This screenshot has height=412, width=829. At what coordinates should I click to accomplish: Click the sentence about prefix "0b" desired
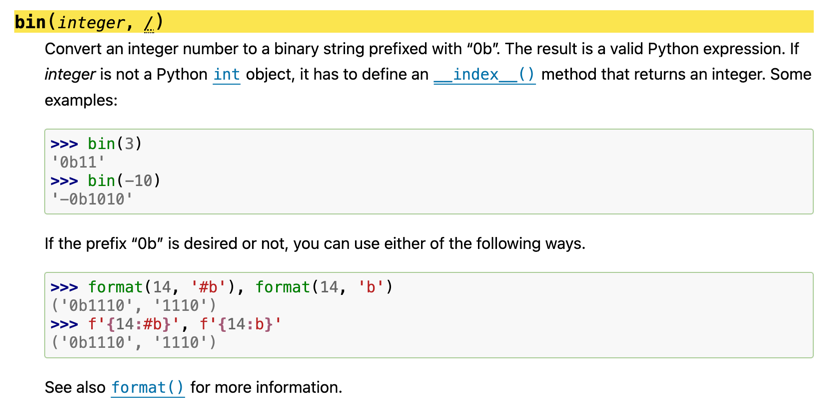pyautogui.click(x=315, y=245)
